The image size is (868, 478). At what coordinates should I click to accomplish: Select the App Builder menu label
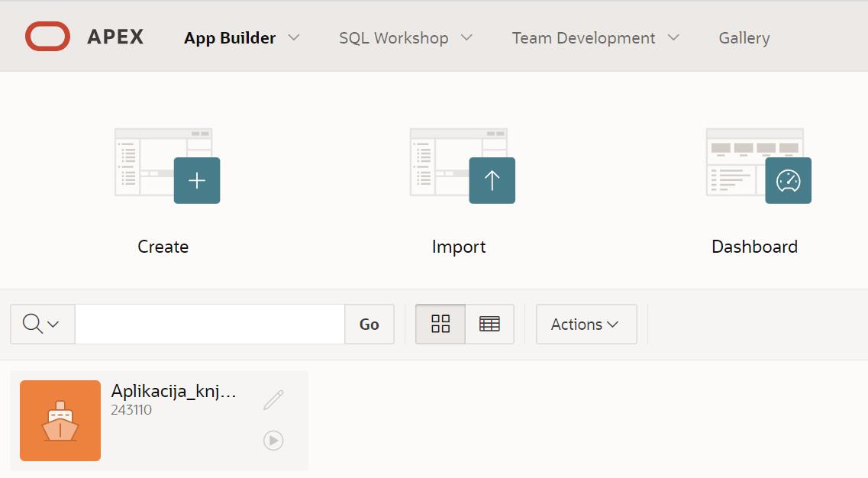pyautogui.click(x=230, y=38)
